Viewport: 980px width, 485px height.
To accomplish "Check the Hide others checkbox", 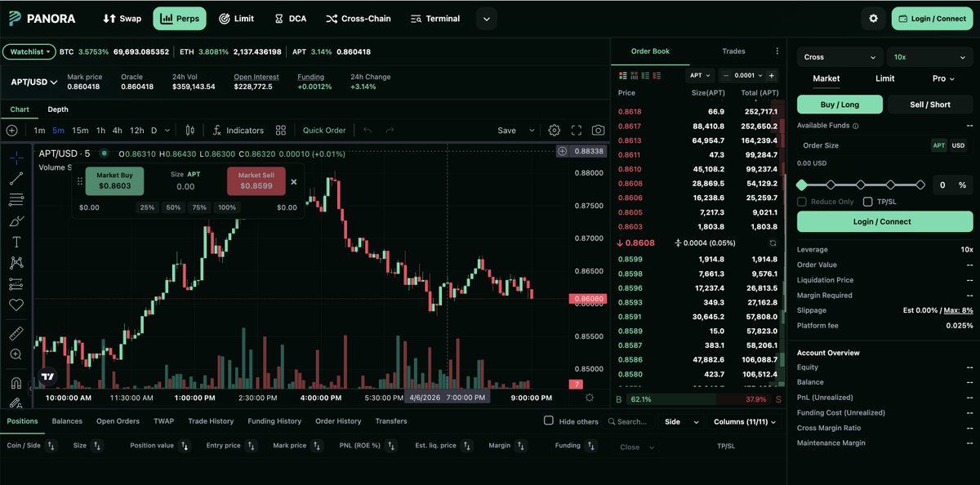I will coord(549,420).
